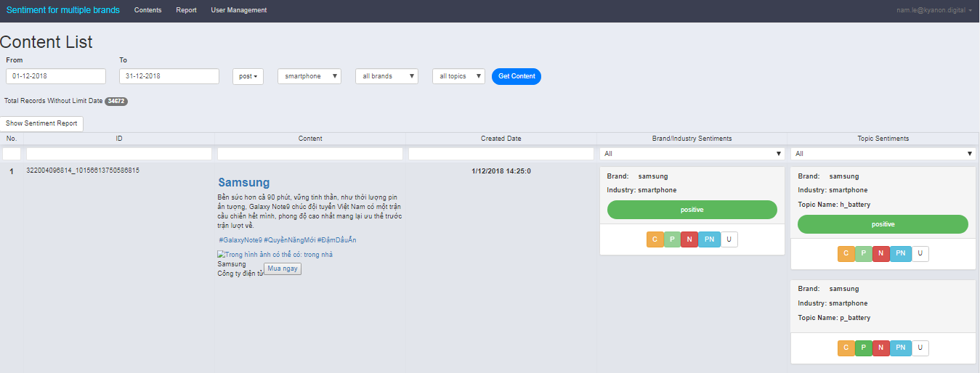Open the Report menu item

[186, 10]
